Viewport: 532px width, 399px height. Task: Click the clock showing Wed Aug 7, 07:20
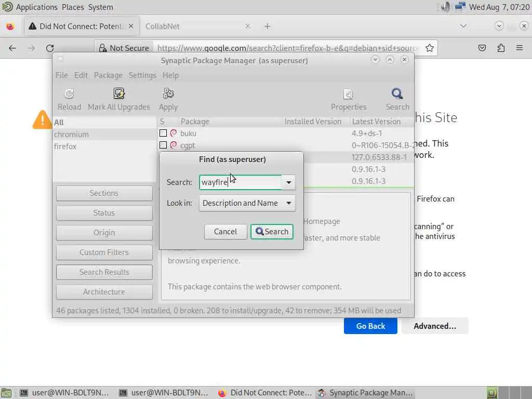click(499, 7)
